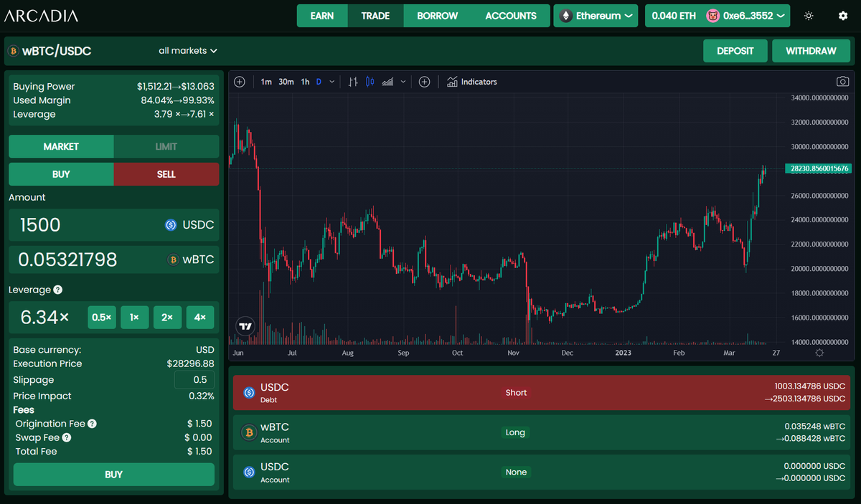Edit the Slippage 0.5 field

pyautogui.click(x=194, y=380)
